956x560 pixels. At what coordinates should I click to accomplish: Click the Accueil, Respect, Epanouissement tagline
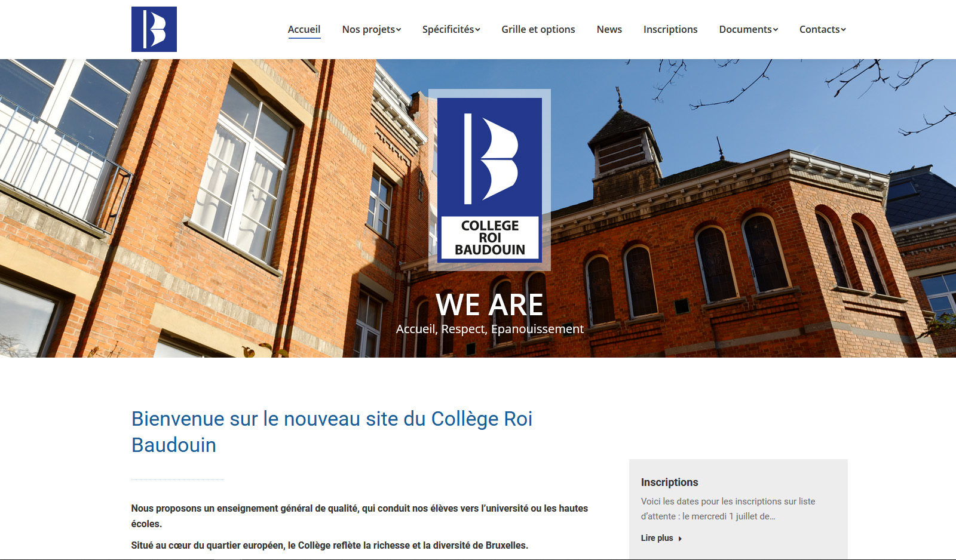tap(489, 329)
